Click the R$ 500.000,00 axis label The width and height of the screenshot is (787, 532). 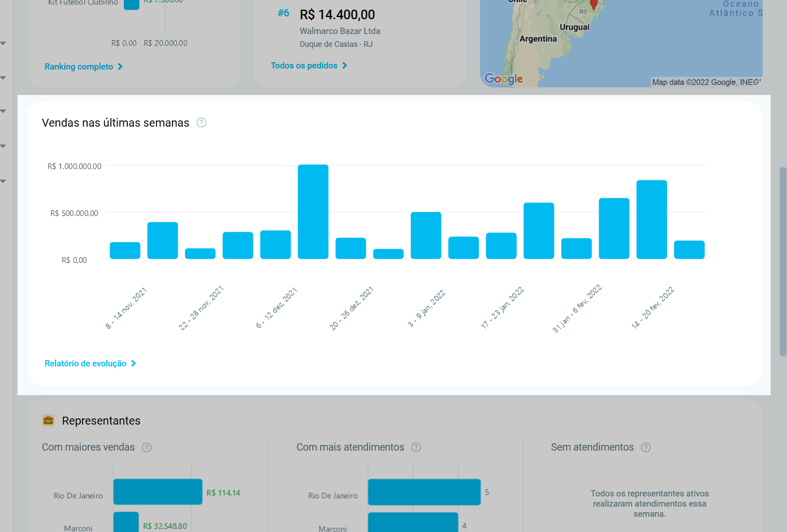point(74,213)
